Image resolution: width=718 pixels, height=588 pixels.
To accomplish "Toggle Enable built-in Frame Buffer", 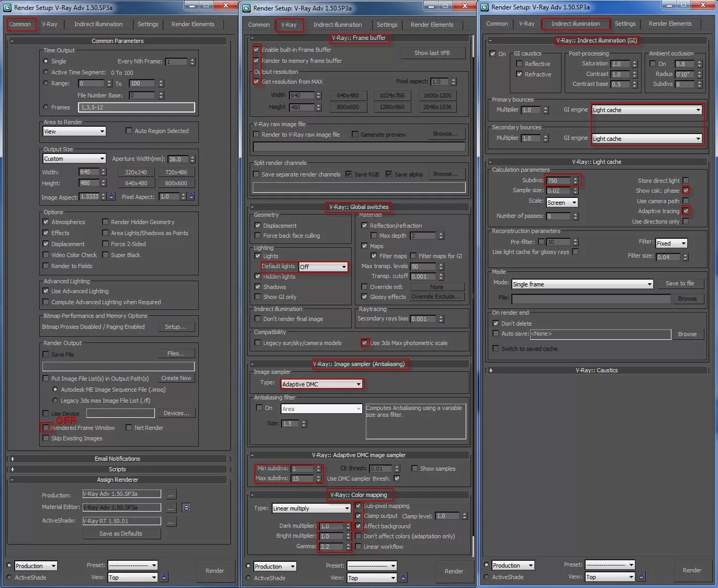I will 256,49.
